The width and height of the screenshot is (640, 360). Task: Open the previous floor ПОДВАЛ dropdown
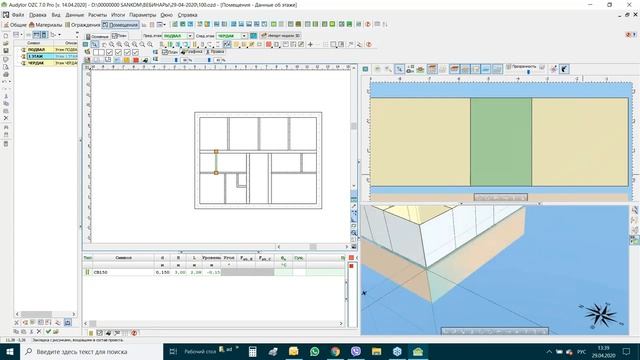[190, 36]
